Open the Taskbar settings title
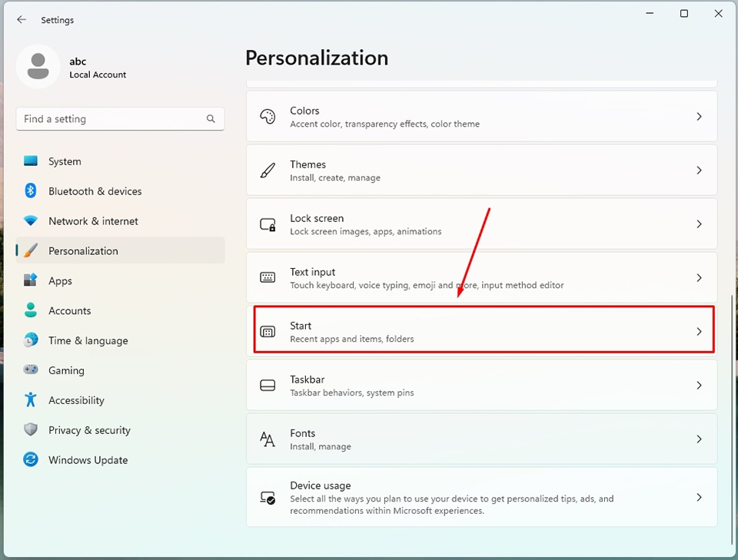Image resolution: width=738 pixels, height=560 pixels. click(307, 379)
